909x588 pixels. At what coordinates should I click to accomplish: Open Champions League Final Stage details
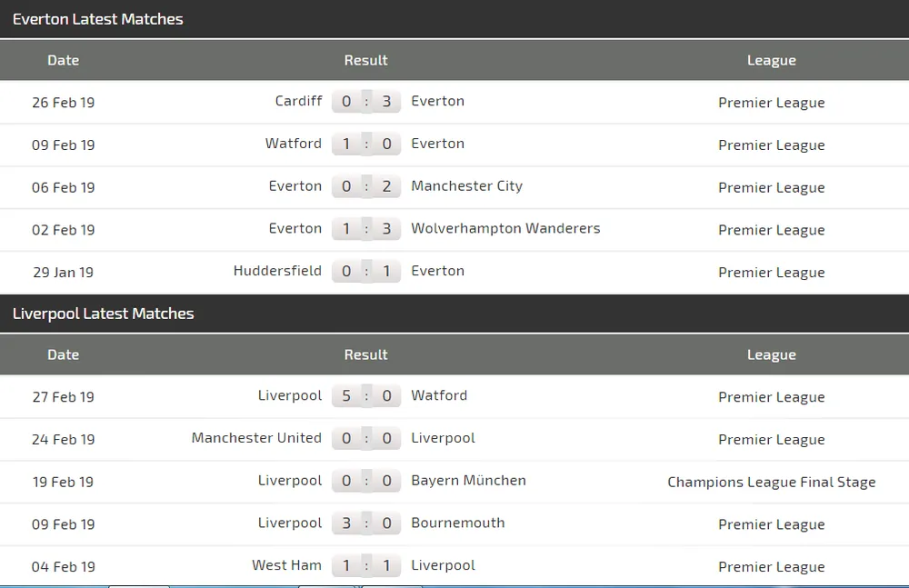772,482
